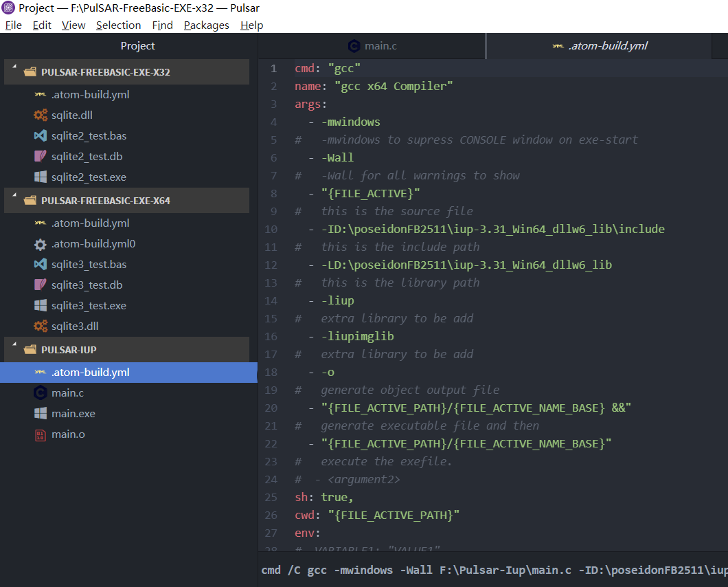Click the Project panel header

point(137,45)
